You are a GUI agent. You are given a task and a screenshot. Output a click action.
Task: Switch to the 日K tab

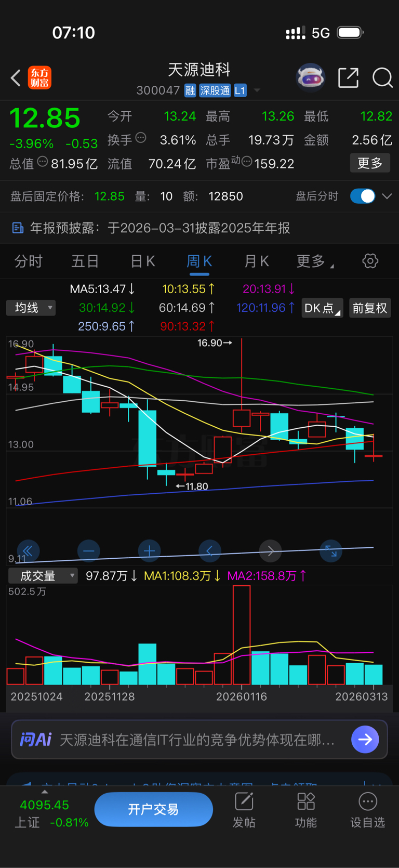(x=143, y=261)
